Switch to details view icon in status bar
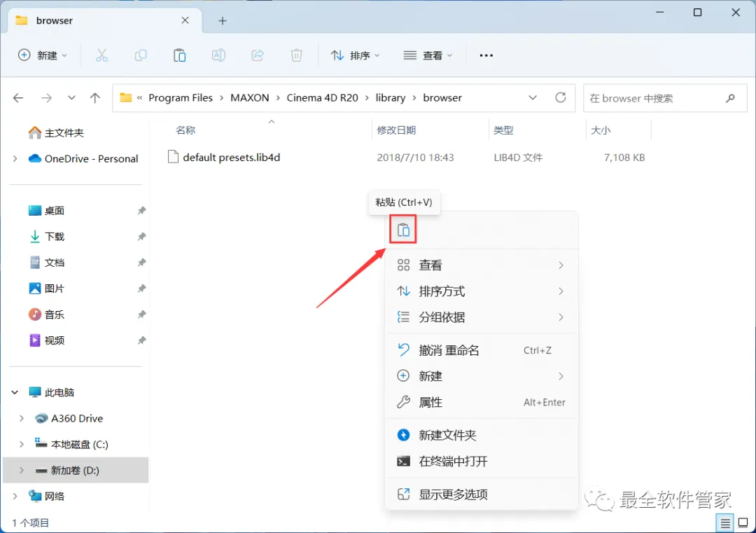The image size is (756, 533). 724,523
